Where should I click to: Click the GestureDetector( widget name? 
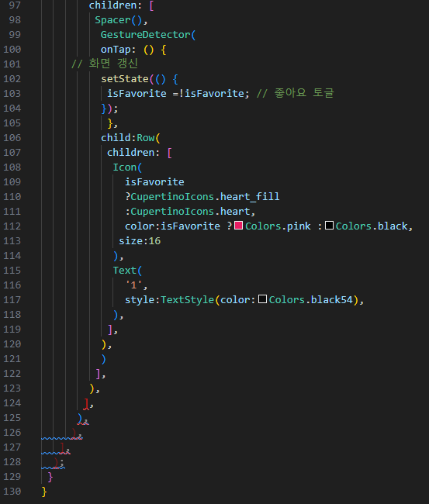[148, 35]
